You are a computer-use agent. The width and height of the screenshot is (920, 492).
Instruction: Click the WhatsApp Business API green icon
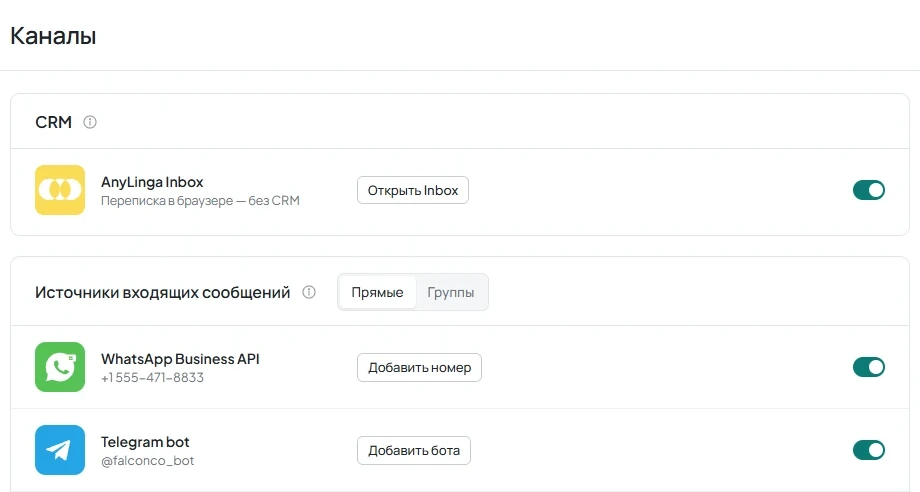click(x=60, y=367)
